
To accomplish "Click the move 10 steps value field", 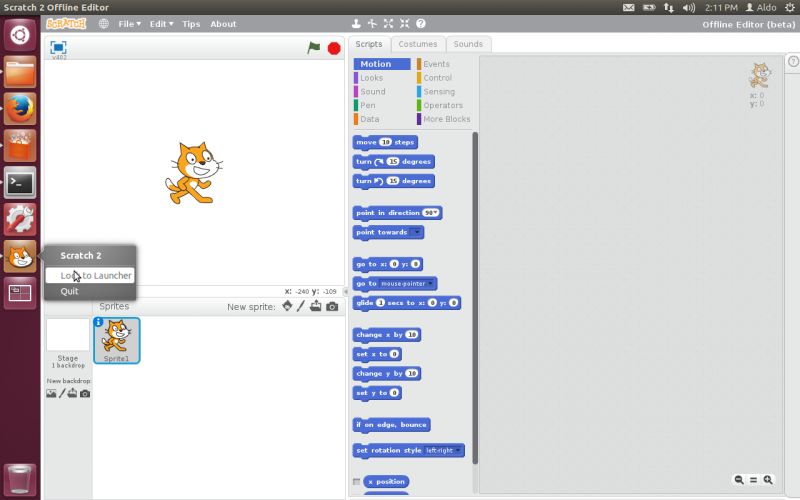I will (385, 142).
